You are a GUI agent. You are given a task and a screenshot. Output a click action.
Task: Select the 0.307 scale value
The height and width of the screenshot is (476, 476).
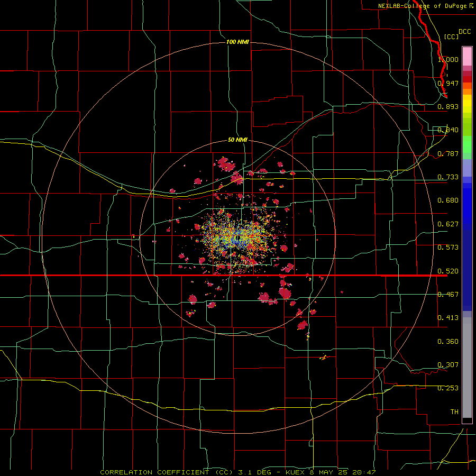pyautogui.click(x=448, y=365)
